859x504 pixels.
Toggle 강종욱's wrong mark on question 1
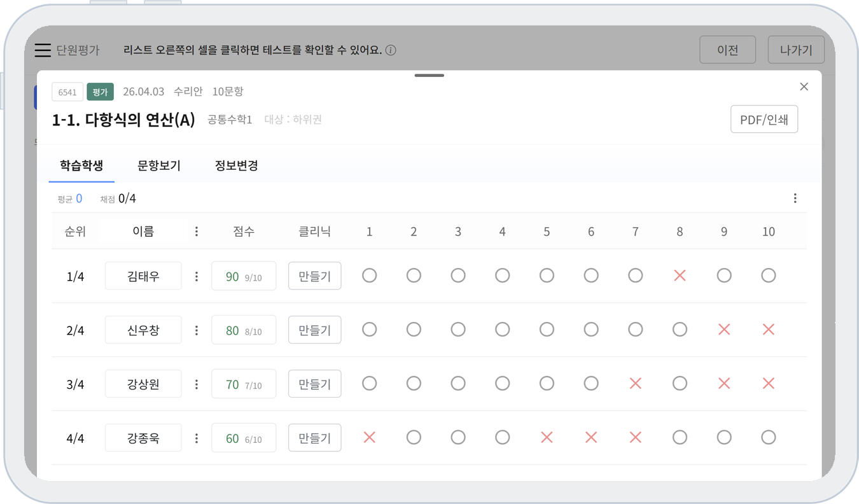(x=369, y=437)
